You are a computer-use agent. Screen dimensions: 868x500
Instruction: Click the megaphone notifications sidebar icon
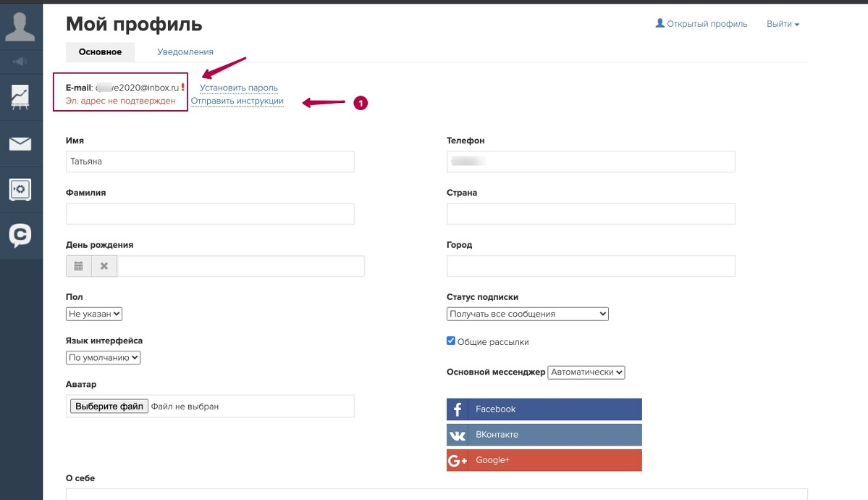(20, 62)
